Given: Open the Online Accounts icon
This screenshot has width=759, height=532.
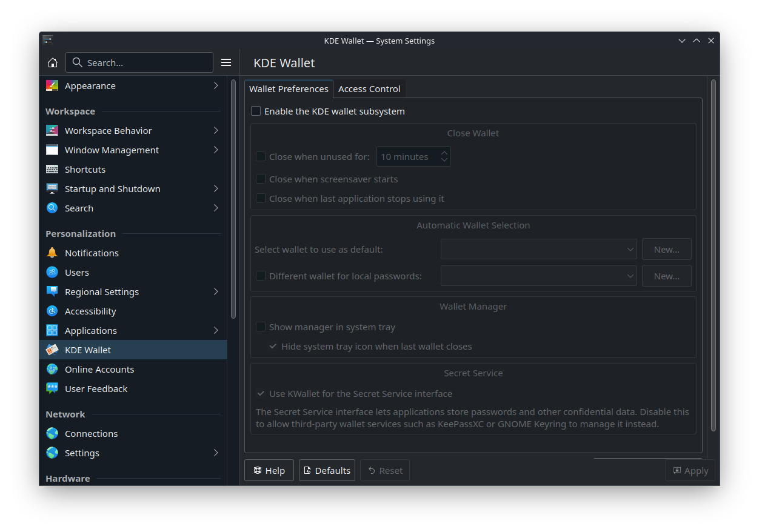Looking at the screenshot, I should pyautogui.click(x=52, y=370).
